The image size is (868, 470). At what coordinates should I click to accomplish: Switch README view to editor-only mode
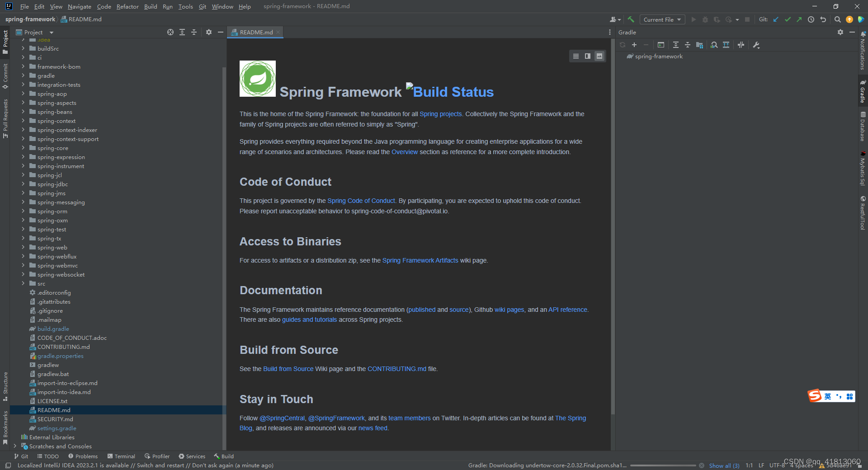576,56
